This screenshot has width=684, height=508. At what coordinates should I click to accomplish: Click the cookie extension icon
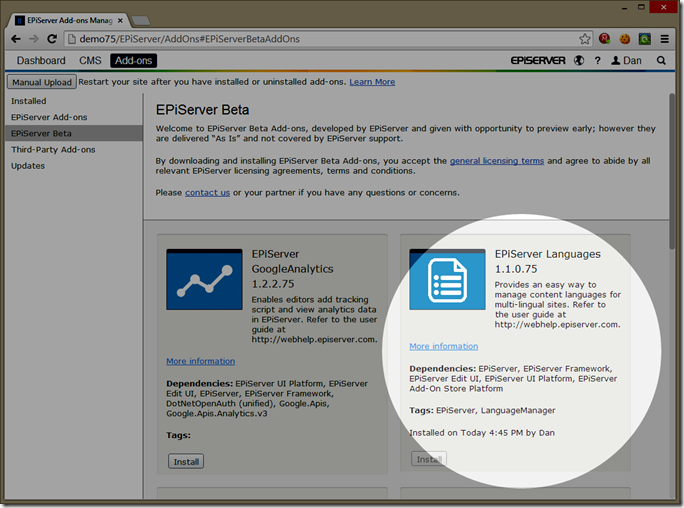(x=625, y=39)
